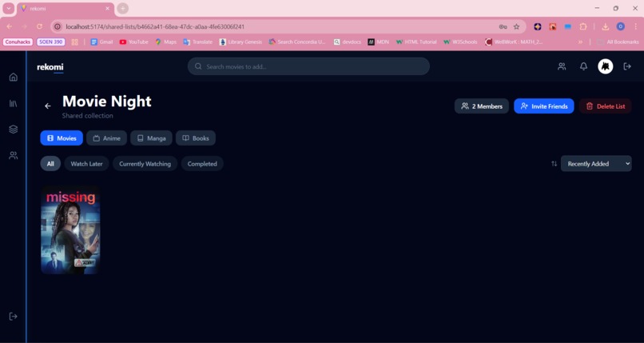Expand the tab search dropdown
644x343 pixels.
pyautogui.click(x=9, y=8)
